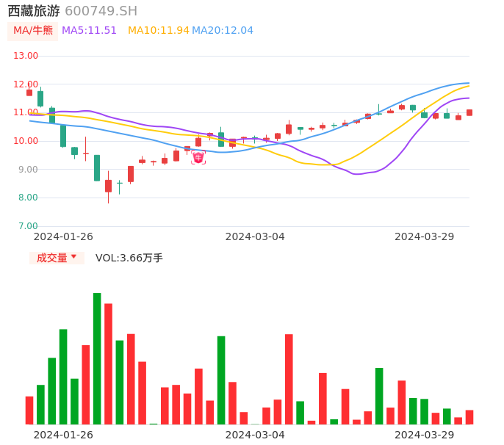Click the tallest green volume bar
This screenshot has width=504, height=445.
(x=97, y=358)
